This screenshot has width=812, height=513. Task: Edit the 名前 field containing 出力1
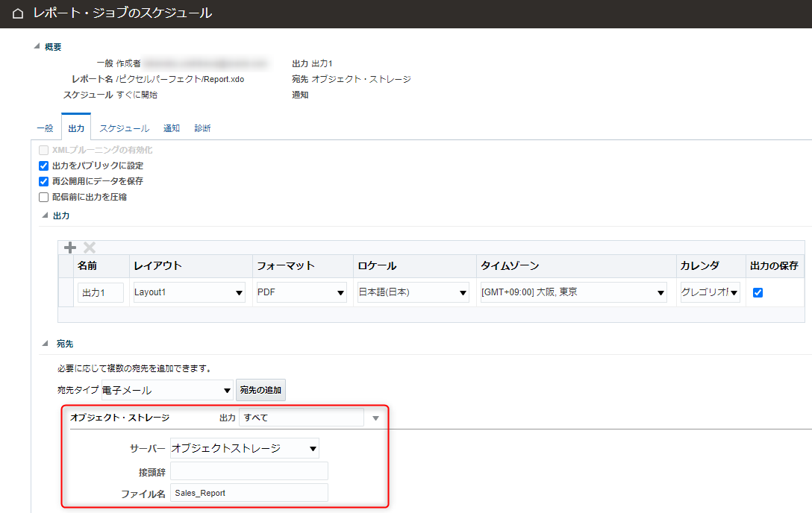[x=101, y=293]
